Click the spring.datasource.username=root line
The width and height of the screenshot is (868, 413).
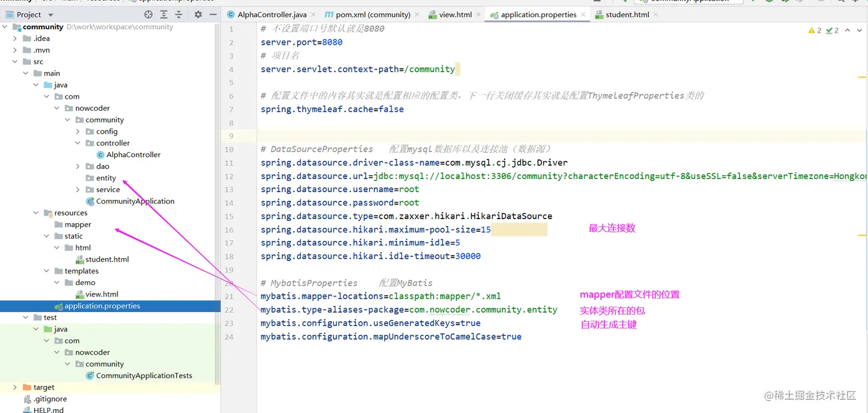(x=340, y=189)
